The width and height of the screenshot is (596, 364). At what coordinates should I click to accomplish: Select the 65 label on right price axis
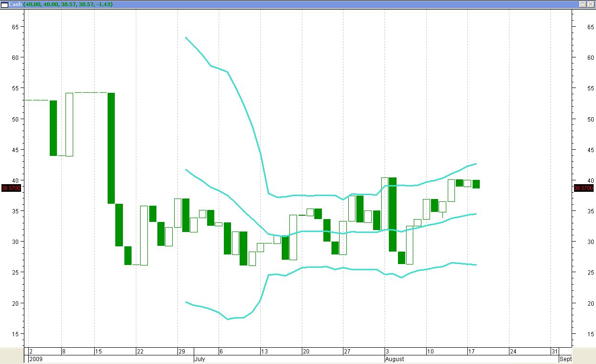point(591,27)
